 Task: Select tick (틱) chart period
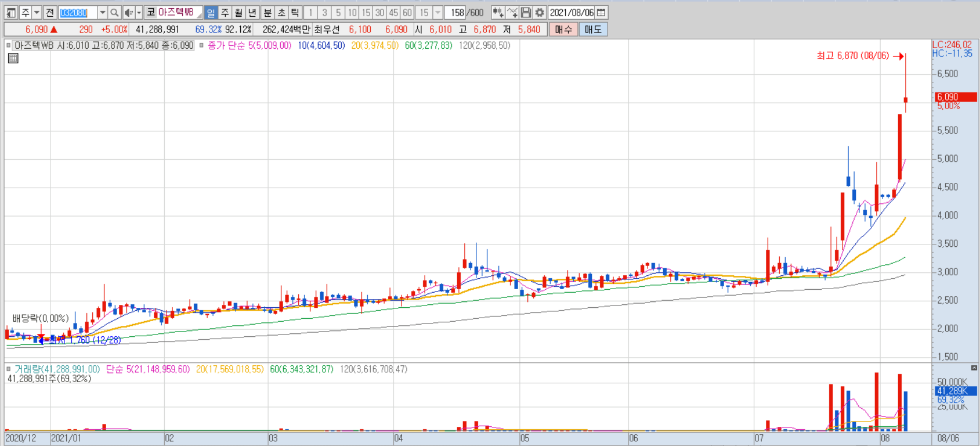click(295, 12)
